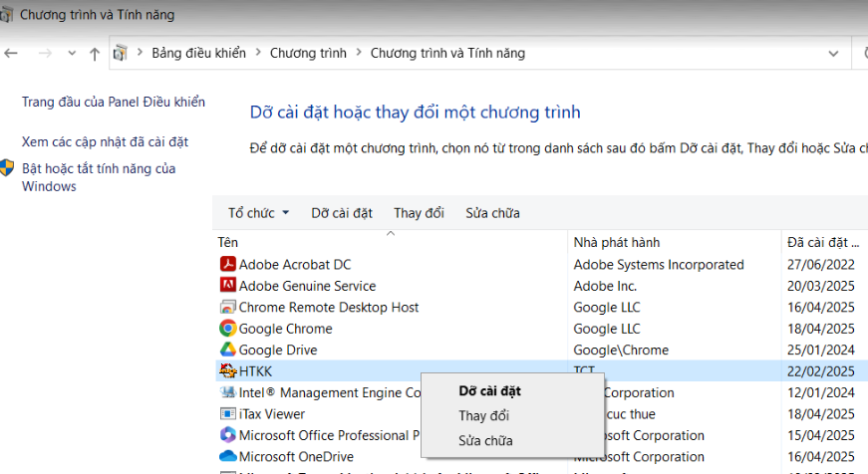Click Adobe Systems Incorporated publisher cell
Image resolution: width=868 pixels, height=474 pixels.
(x=659, y=264)
